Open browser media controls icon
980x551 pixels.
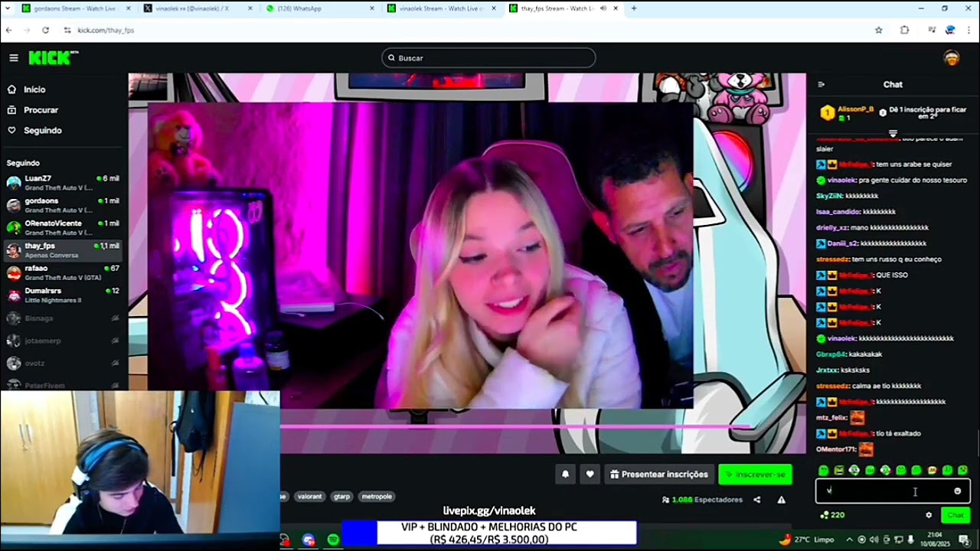click(932, 30)
